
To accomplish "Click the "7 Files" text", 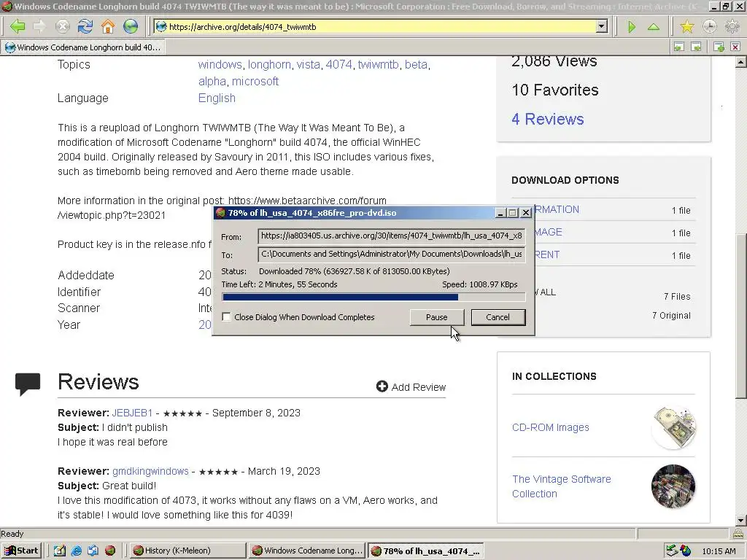I will (x=677, y=296).
